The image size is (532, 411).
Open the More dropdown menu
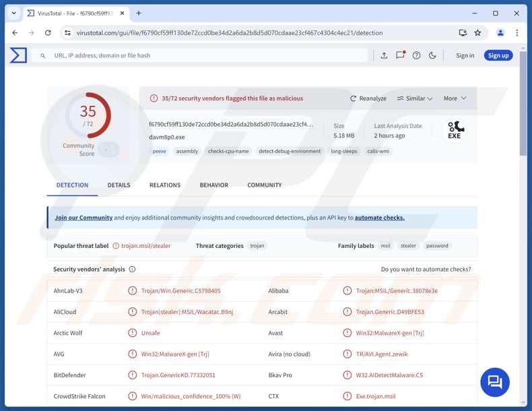(x=455, y=98)
